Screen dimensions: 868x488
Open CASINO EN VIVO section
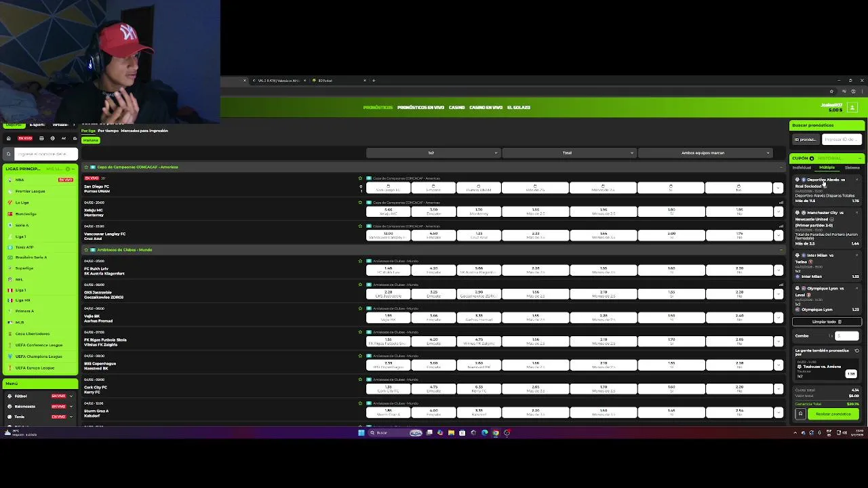point(486,107)
